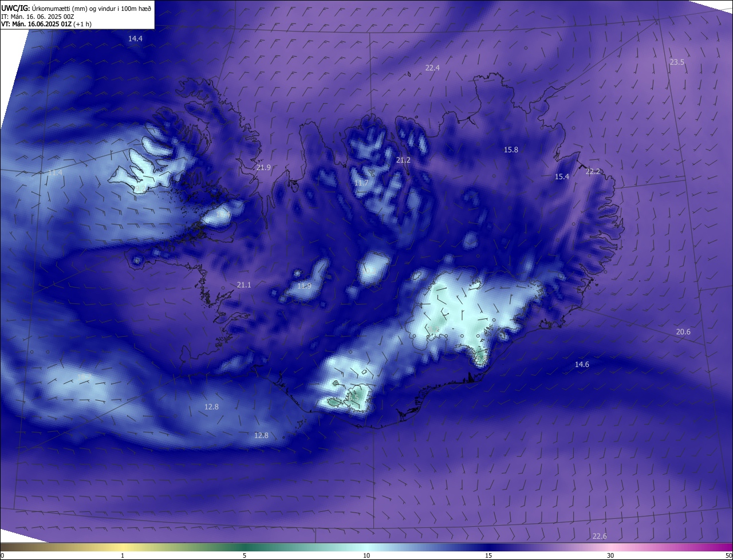This screenshot has width=733, height=560.
Task: Click the color scale tick label 1
Action: (x=123, y=555)
